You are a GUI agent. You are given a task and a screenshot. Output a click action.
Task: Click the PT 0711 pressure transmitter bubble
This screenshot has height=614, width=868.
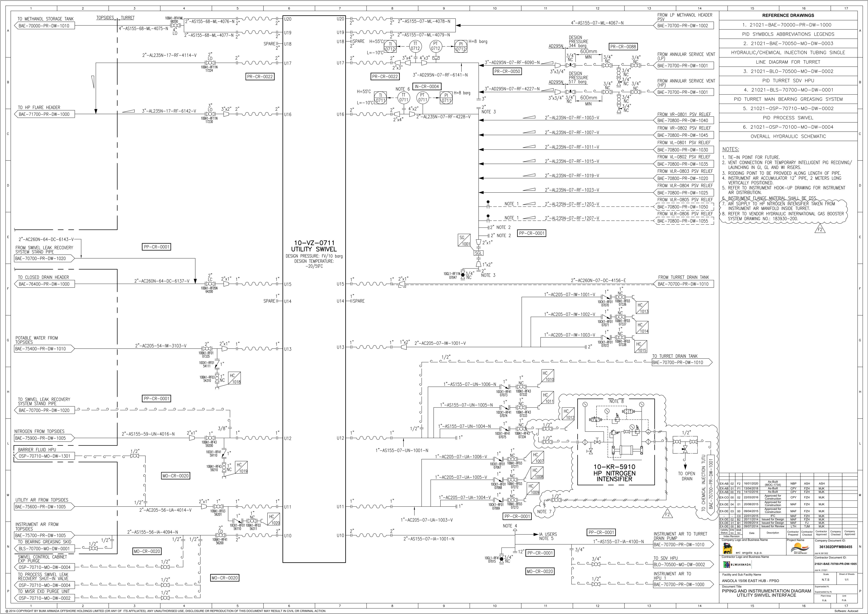coord(423,98)
